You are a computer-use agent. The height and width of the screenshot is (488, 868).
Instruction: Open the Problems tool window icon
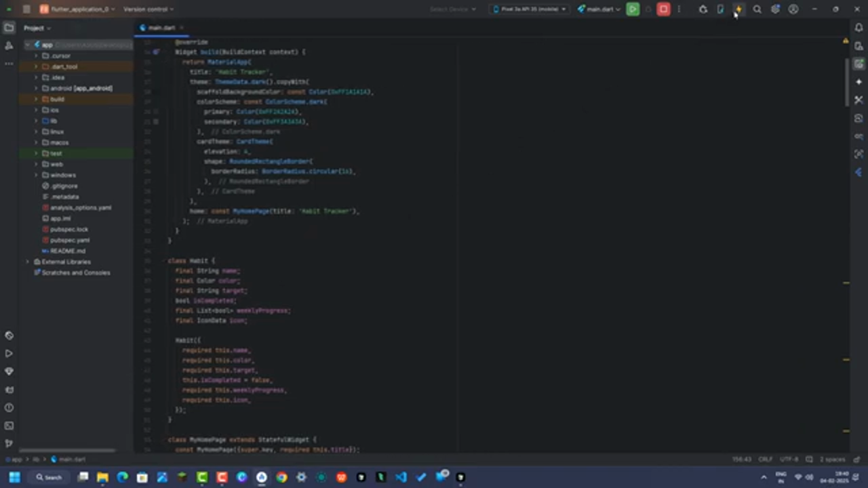9,407
